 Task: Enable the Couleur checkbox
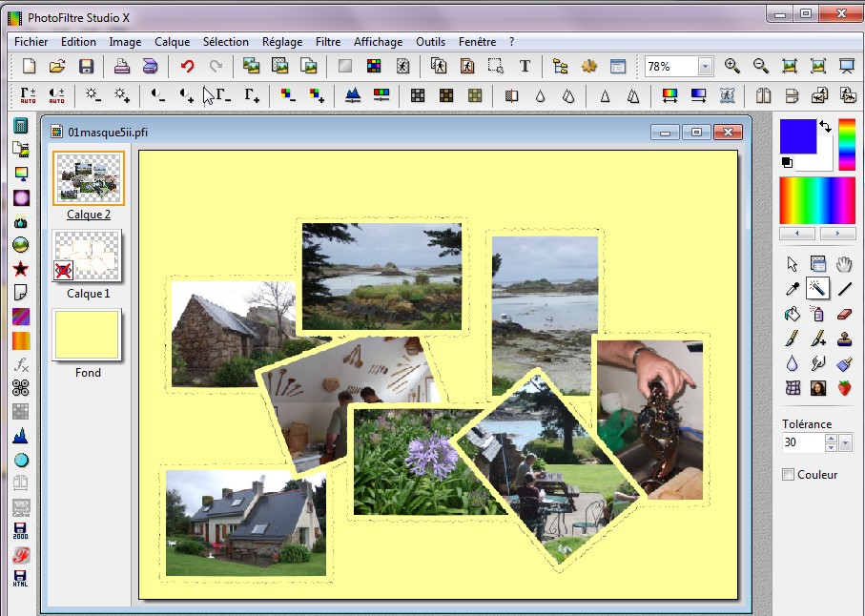point(788,474)
